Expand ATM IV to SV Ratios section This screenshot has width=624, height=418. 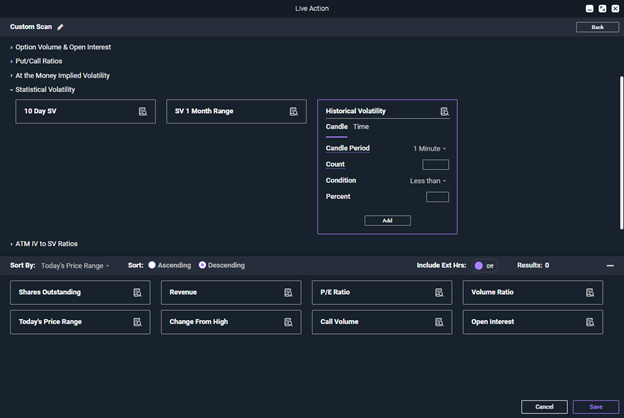(44, 244)
